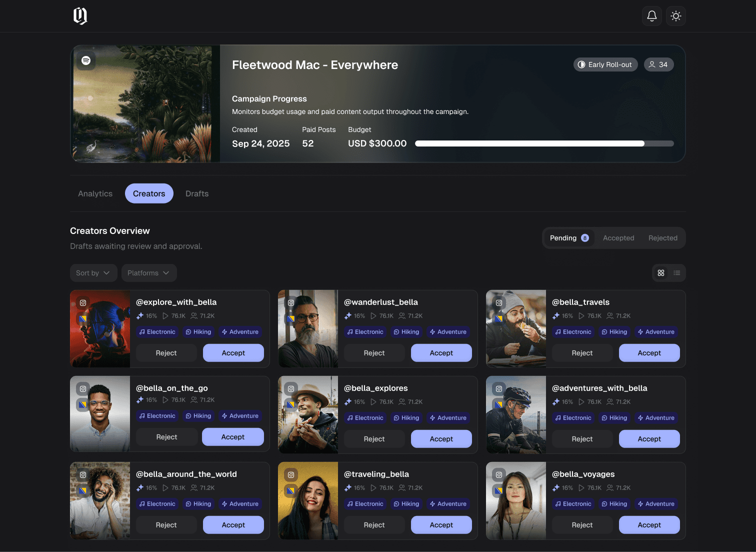Show Pending creators
The image size is (756, 552).
tap(569, 238)
